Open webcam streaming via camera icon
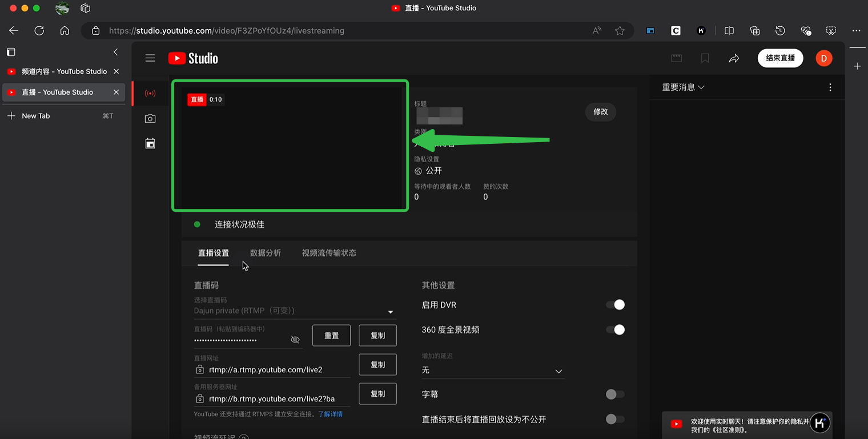Screen dimensions: 868x439 click(150, 118)
